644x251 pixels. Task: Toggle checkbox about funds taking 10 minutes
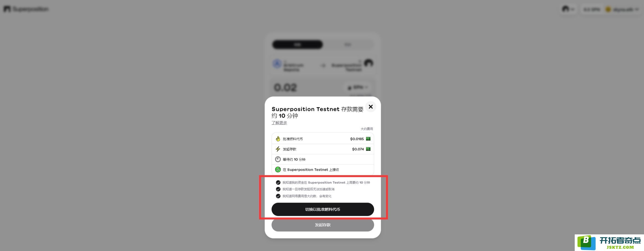[278, 182]
